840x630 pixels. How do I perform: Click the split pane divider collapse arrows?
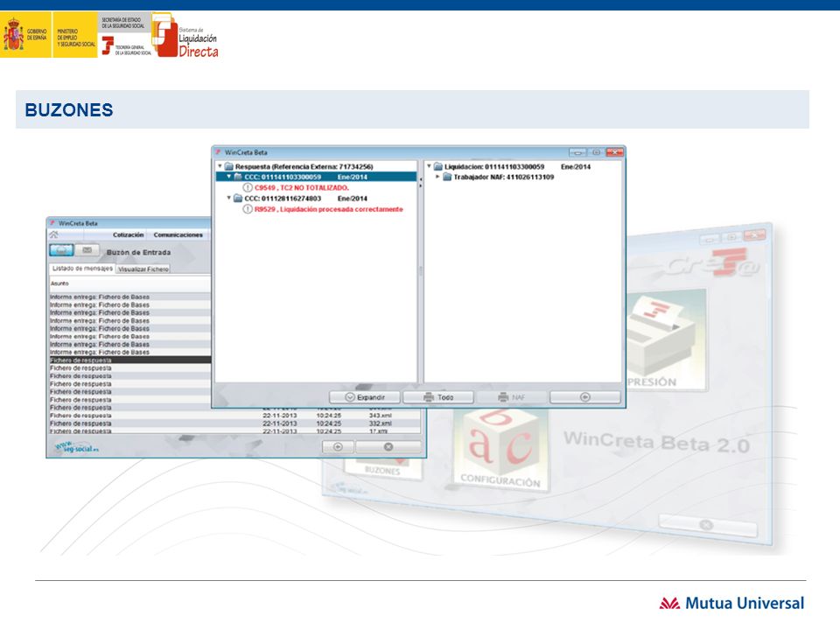click(421, 182)
